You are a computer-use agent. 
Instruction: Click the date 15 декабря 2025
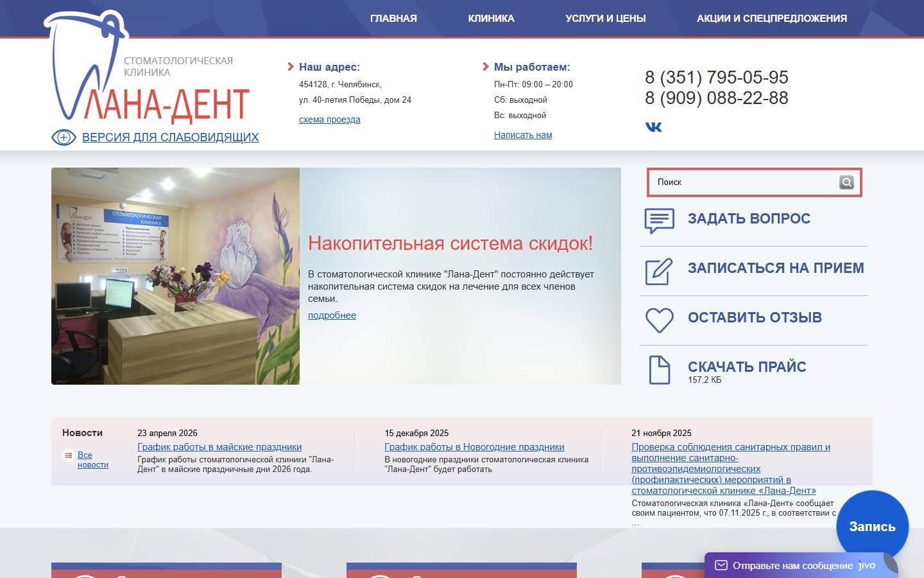tap(416, 433)
